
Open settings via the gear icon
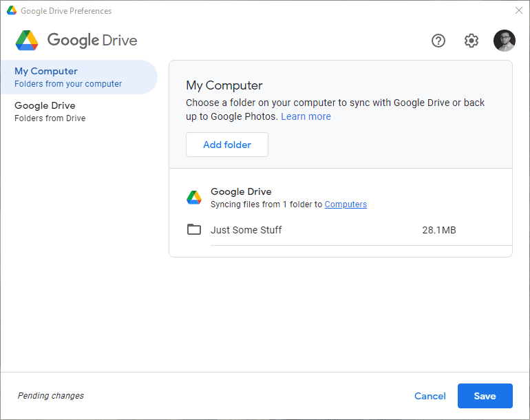(x=471, y=41)
